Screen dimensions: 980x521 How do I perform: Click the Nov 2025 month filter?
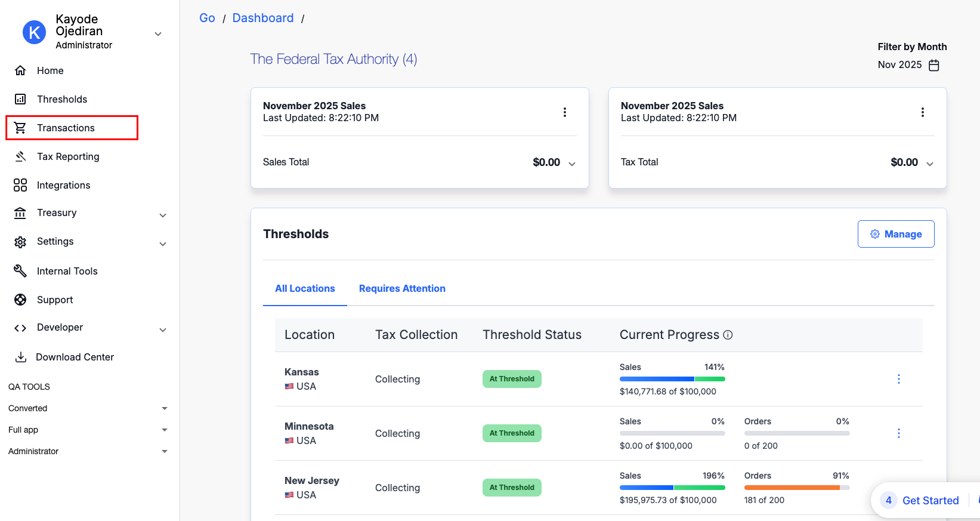pos(908,64)
